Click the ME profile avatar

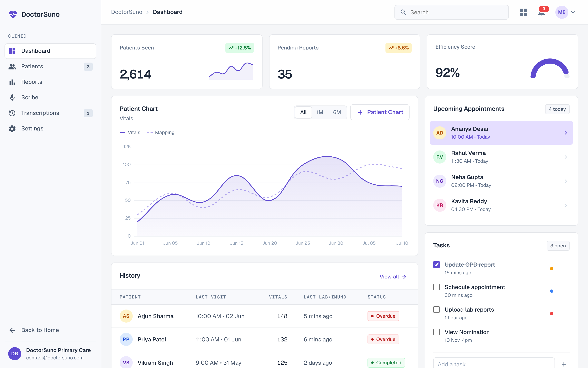click(561, 12)
